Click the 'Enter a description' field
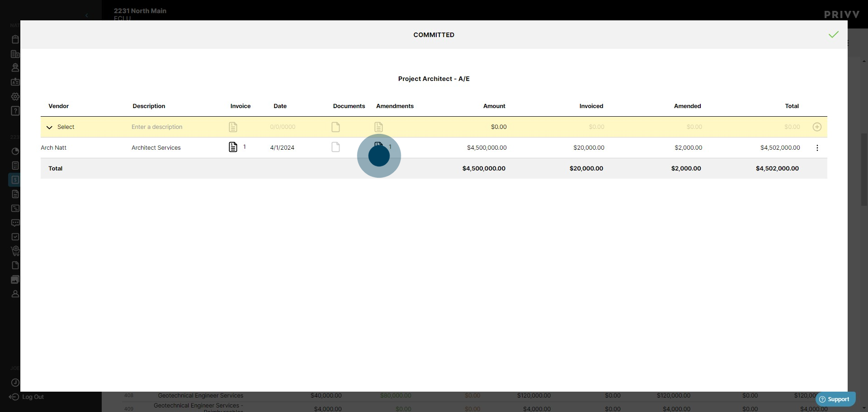This screenshot has width=868, height=412. 157,127
